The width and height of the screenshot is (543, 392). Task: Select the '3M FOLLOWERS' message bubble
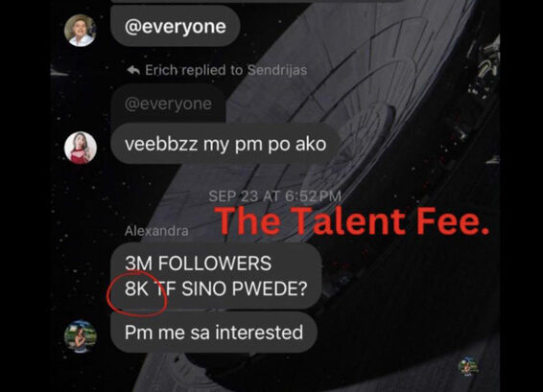click(x=216, y=276)
